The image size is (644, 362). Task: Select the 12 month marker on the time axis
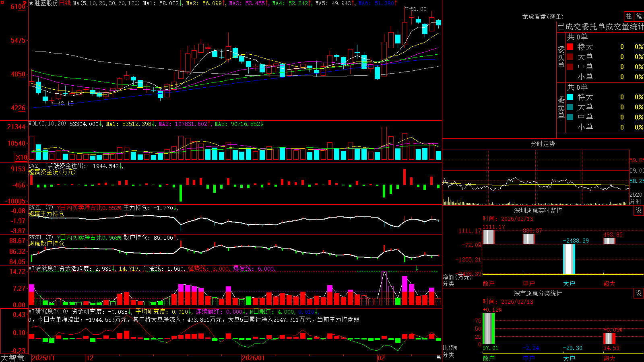click(90, 358)
